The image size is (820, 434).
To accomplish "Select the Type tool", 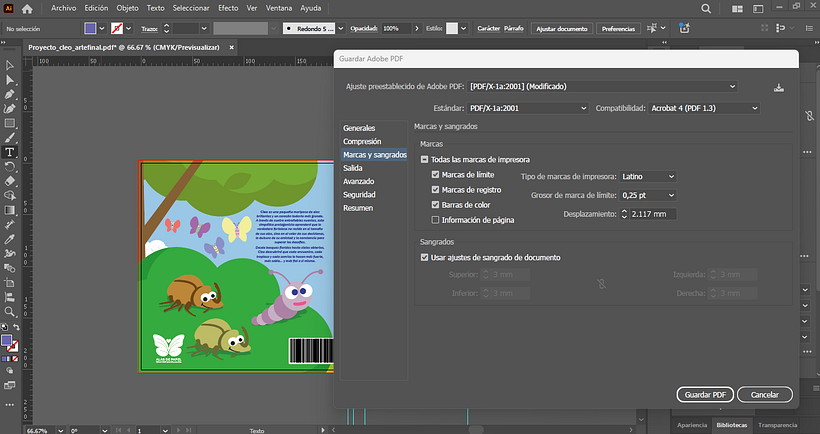I will (9, 152).
